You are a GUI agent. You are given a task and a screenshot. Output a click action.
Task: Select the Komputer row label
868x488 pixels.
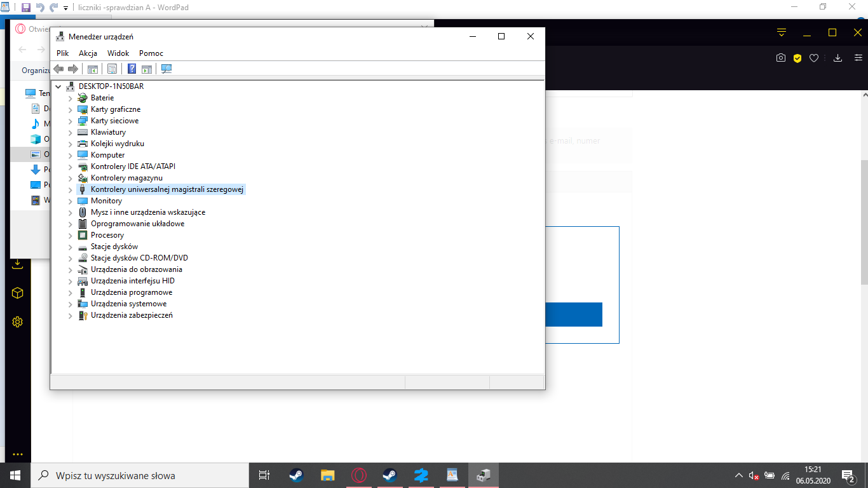(107, 155)
